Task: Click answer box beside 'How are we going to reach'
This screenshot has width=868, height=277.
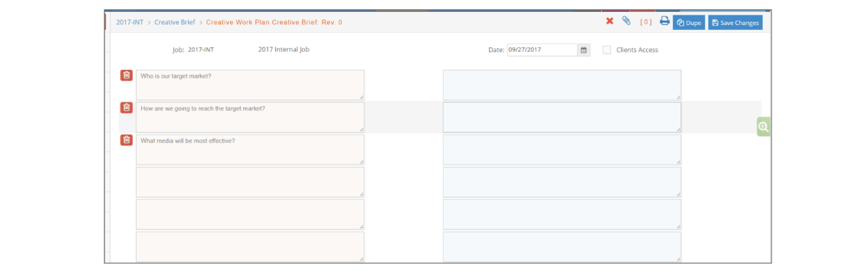Action: coord(562,117)
